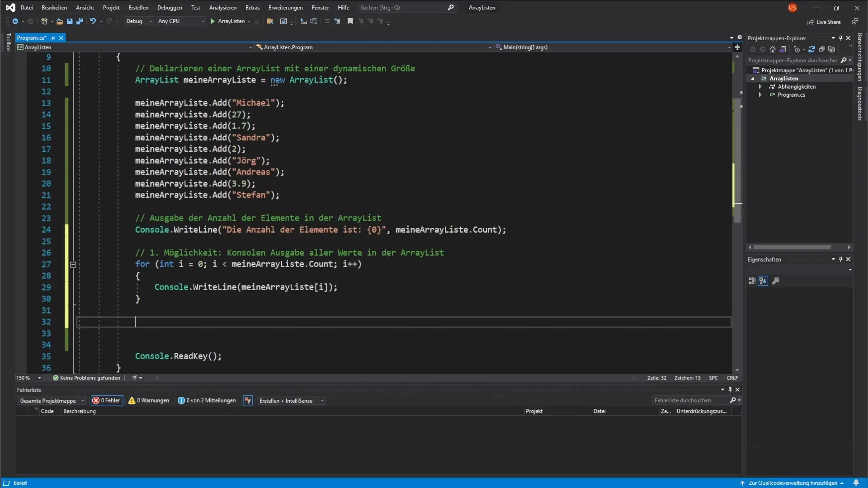
Task: Open the Datei menu
Action: [27, 8]
